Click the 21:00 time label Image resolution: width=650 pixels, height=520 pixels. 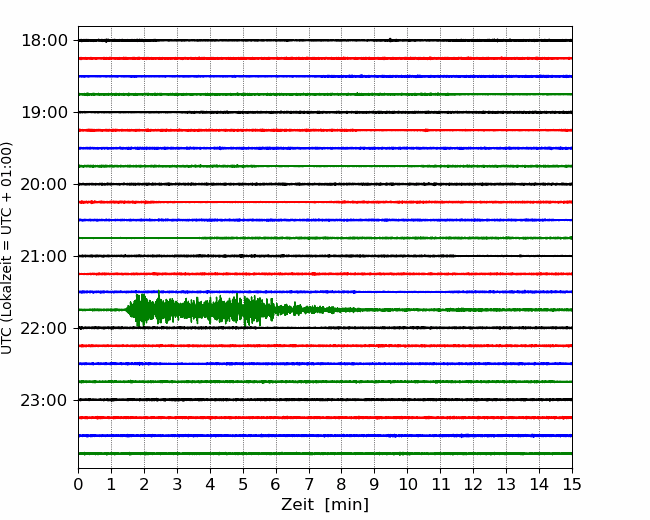[44, 256]
